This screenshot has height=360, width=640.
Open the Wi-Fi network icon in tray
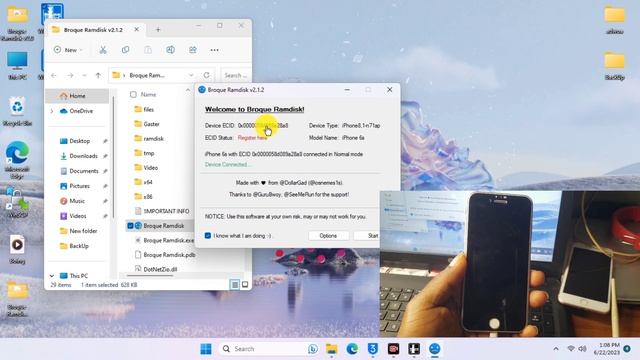tap(571, 349)
